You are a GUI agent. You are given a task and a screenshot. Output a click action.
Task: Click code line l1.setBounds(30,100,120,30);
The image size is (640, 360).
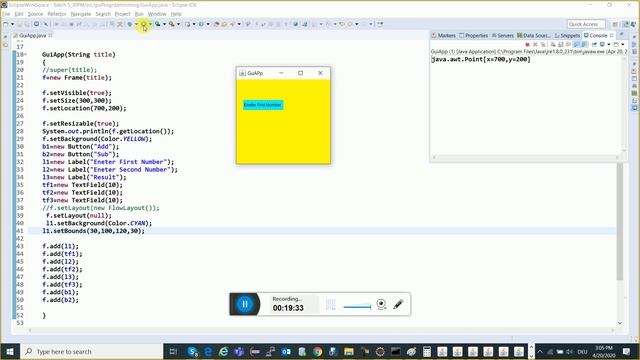93,231
